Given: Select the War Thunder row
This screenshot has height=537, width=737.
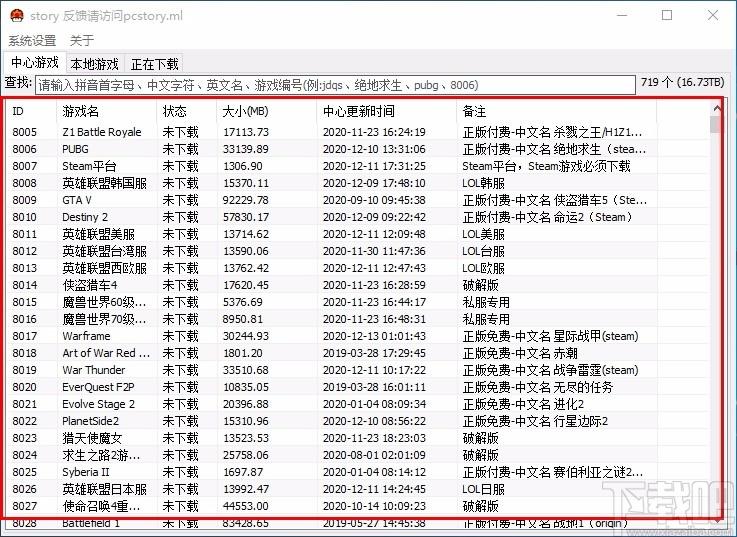Looking at the screenshot, I should [358, 370].
